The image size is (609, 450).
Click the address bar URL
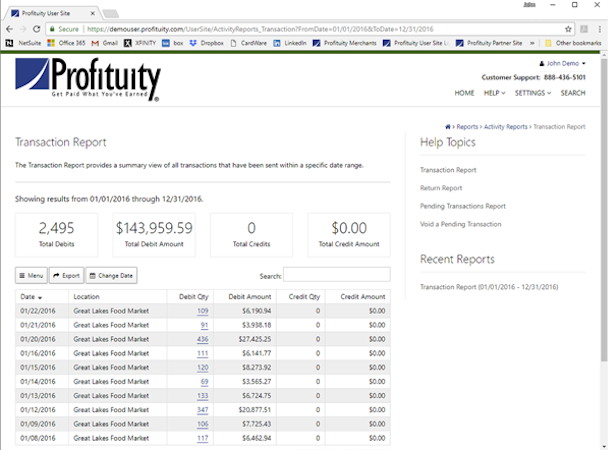(x=259, y=29)
